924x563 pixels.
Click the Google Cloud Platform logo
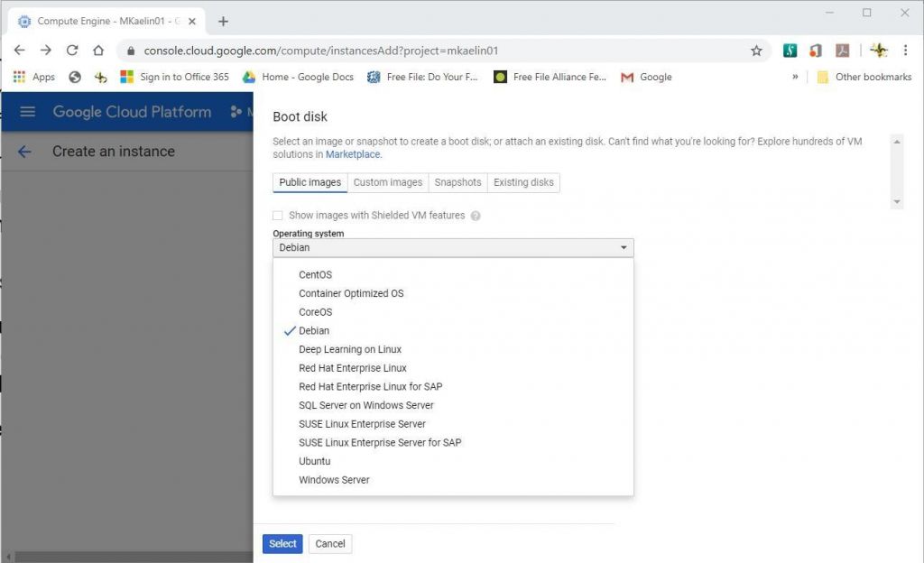coord(132,112)
